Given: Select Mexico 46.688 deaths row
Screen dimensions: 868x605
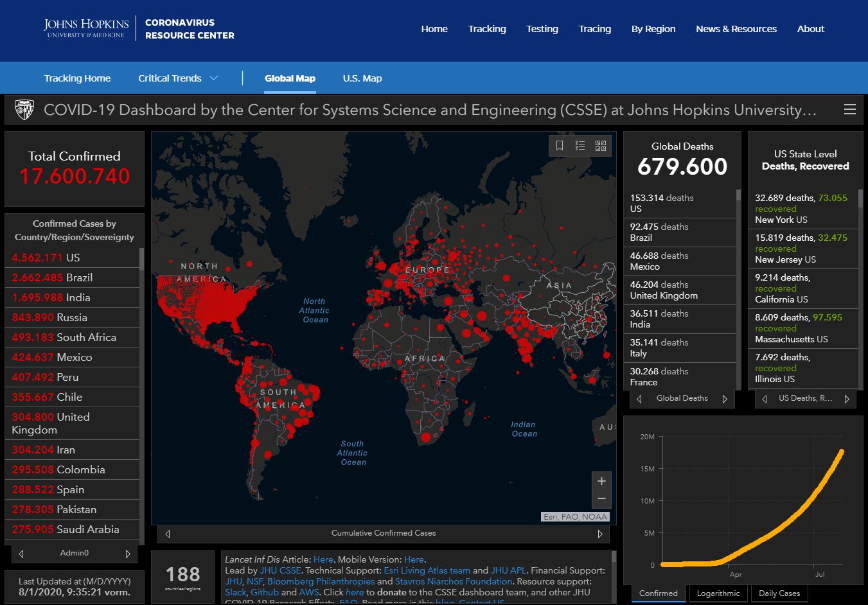Looking at the screenshot, I should pyautogui.click(x=680, y=261).
